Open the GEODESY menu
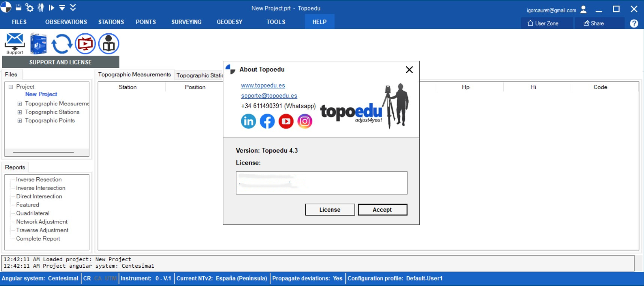This screenshot has height=286, width=644. [230, 22]
